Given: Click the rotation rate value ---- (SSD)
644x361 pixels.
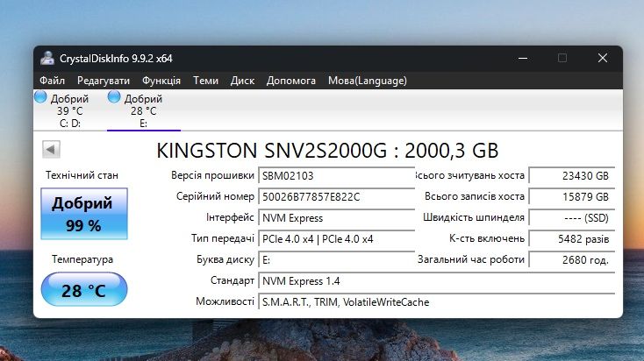Looking at the screenshot, I should (571, 218).
